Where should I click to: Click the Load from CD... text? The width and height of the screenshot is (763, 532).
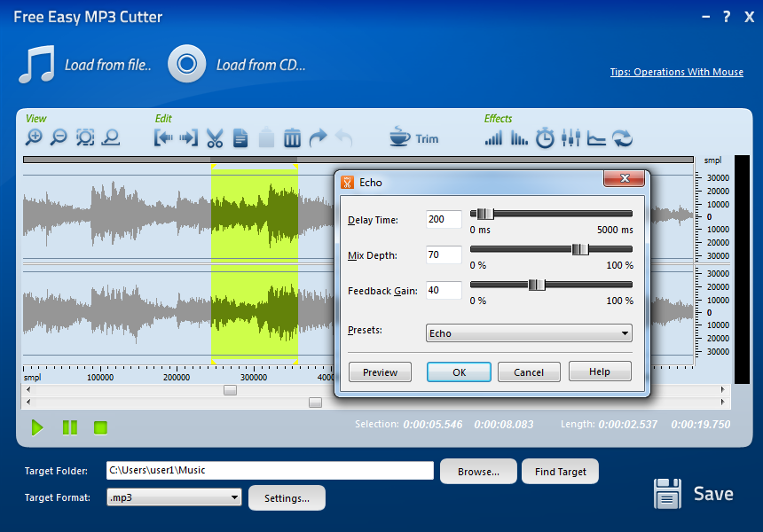(x=261, y=65)
